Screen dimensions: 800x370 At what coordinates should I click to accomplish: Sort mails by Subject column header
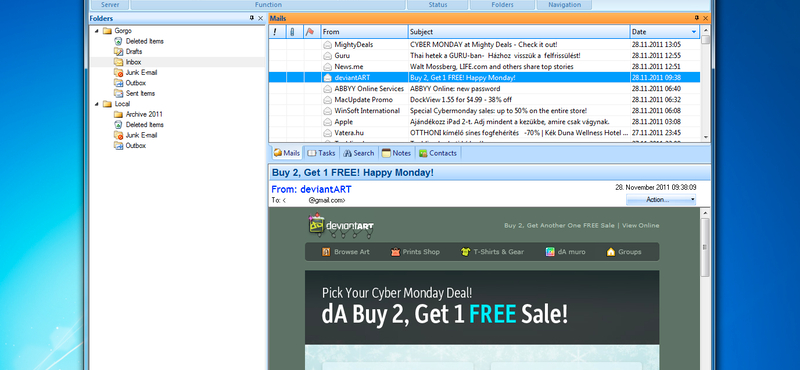click(519, 32)
